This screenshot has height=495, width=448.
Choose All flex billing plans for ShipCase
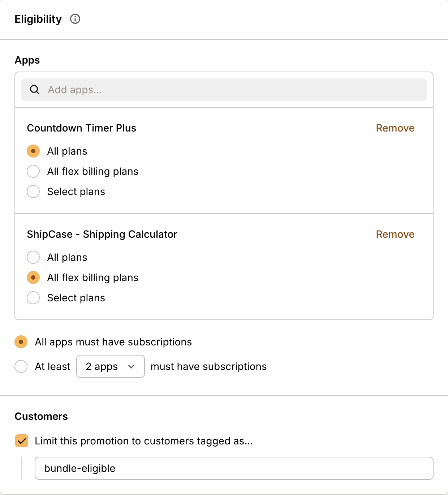pyautogui.click(x=33, y=277)
